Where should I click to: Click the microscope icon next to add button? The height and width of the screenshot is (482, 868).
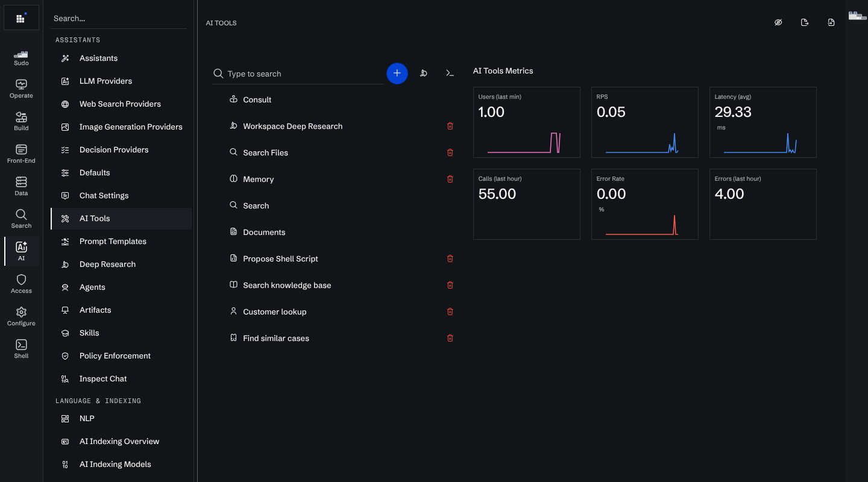424,74
